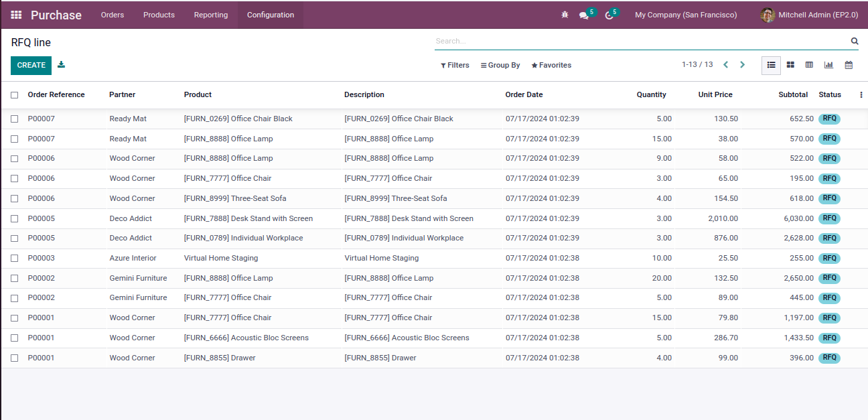Sort by Order Date column header
Image resolution: width=868 pixels, height=420 pixels.
pyautogui.click(x=524, y=94)
